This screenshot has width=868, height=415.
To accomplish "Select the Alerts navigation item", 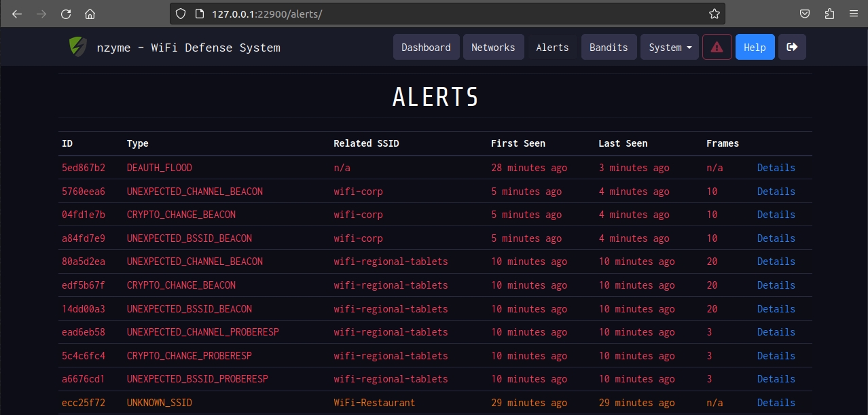I will [x=552, y=48].
